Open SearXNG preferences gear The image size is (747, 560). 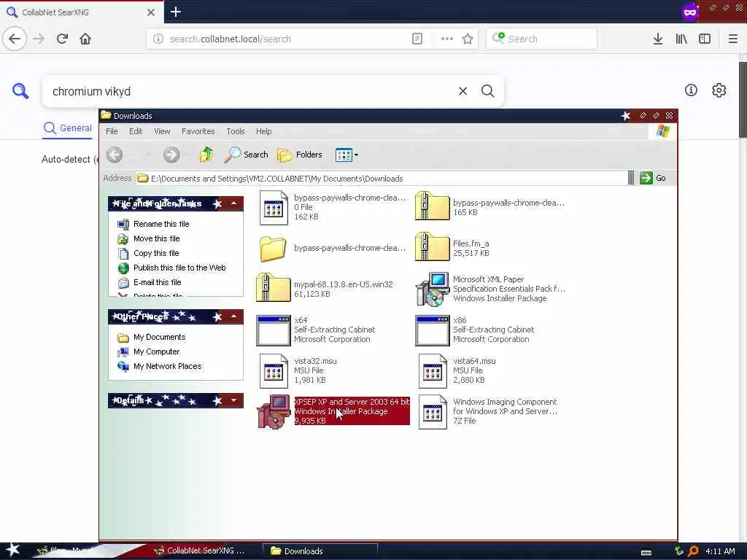point(719,90)
